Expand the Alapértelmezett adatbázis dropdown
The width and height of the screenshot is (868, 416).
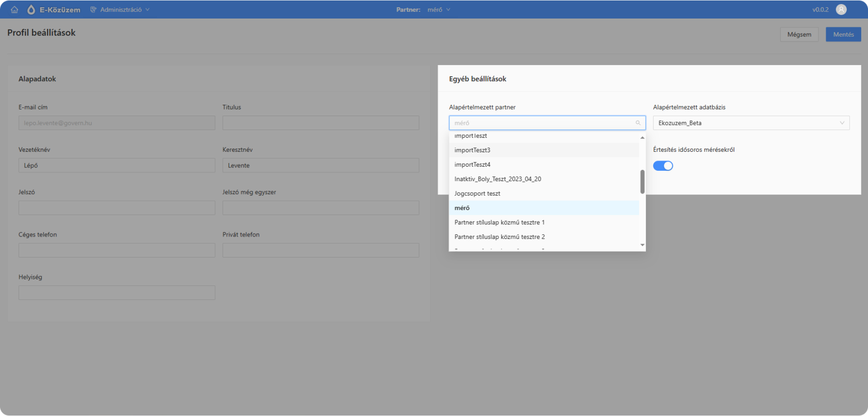(x=751, y=123)
